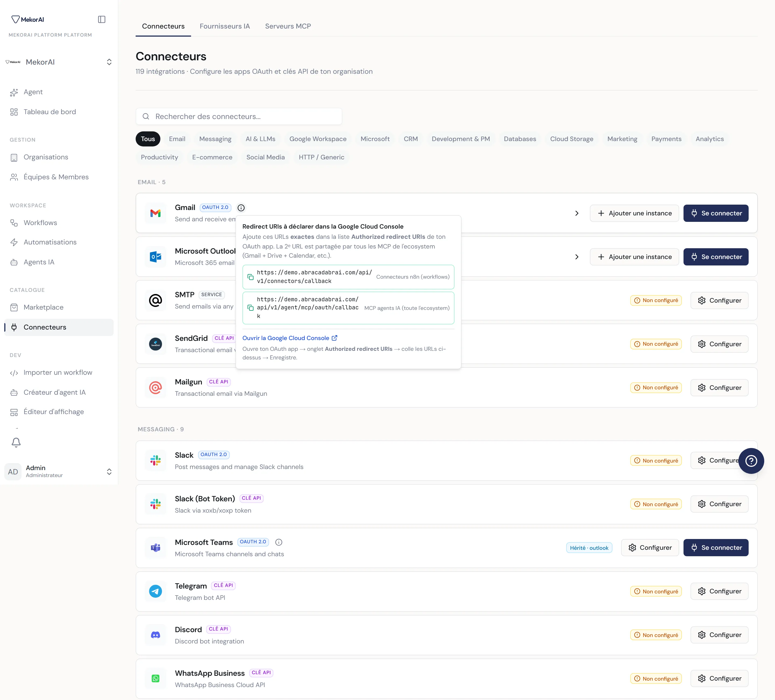Add a Microsoft Outlook instance

pyautogui.click(x=634, y=257)
